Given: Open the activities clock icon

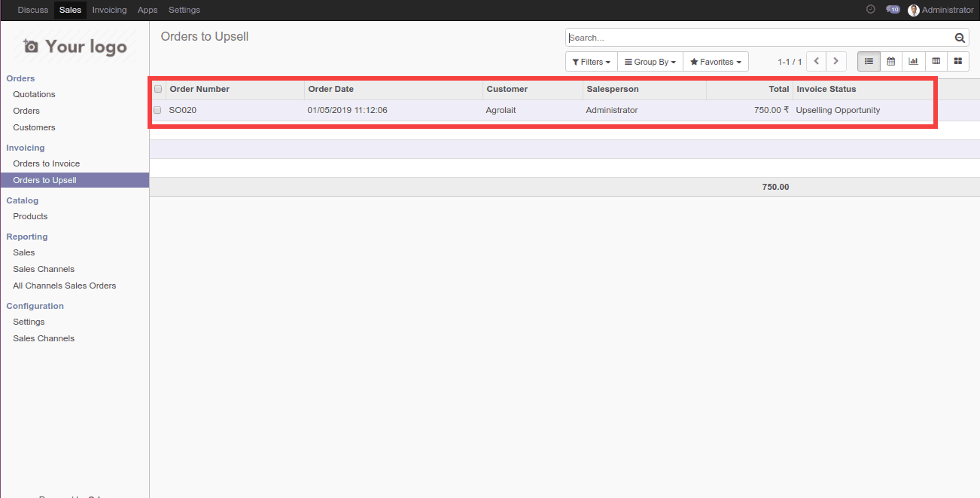Looking at the screenshot, I should point(871,10).
